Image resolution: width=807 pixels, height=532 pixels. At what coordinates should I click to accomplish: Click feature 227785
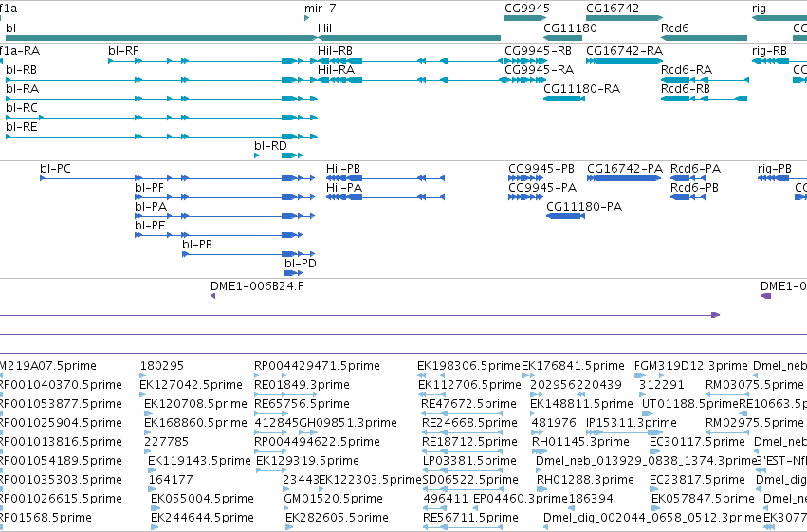point(148,451)
